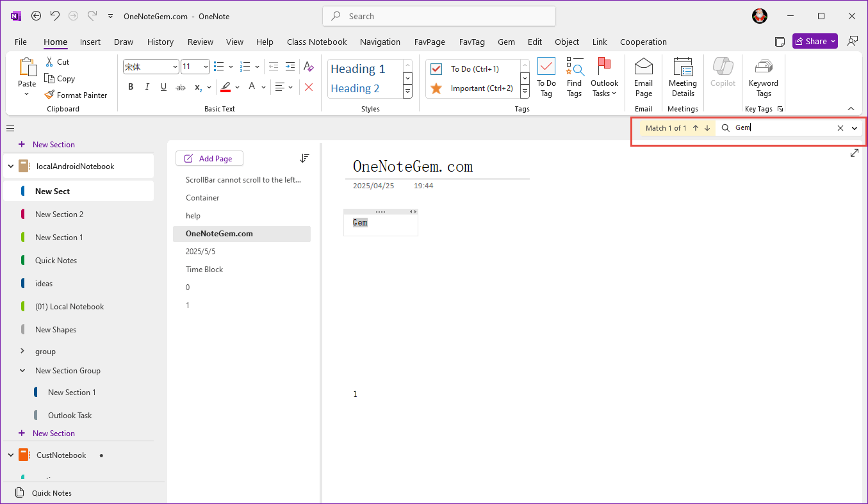Open the Outlook Tasks dropdown
This screenshot has height=504, width=868.
coord(604,88)
